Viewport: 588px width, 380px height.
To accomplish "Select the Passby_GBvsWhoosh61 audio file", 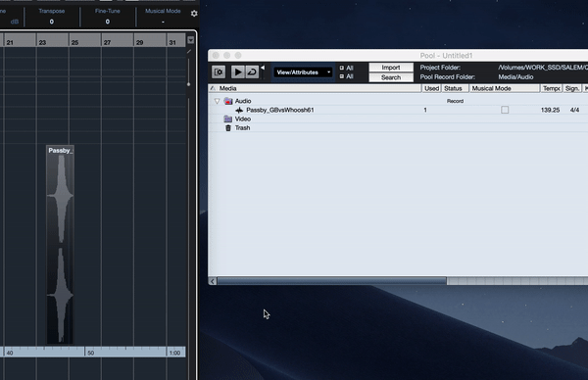I will tap(279, 110).
